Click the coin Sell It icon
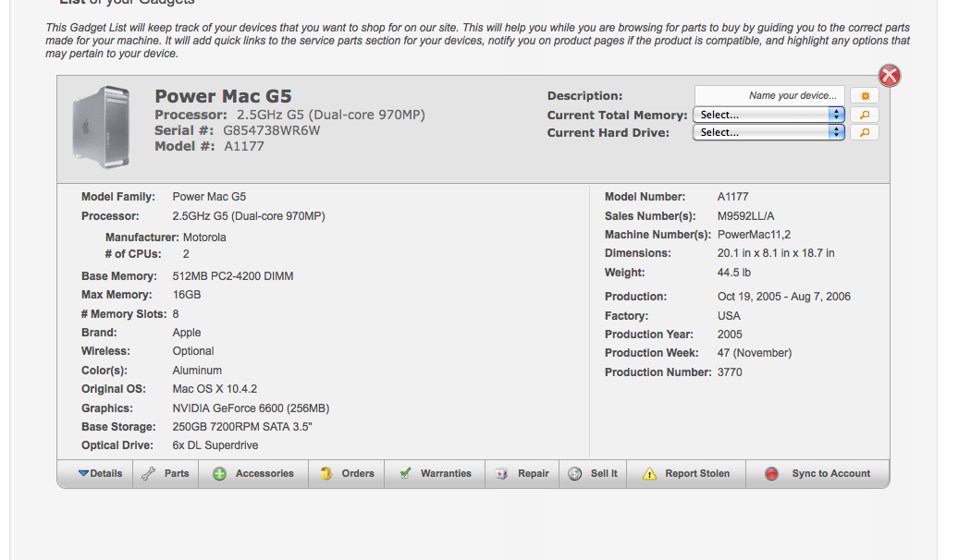The width and height of the screenshot is (971, 560). (574, 473)
